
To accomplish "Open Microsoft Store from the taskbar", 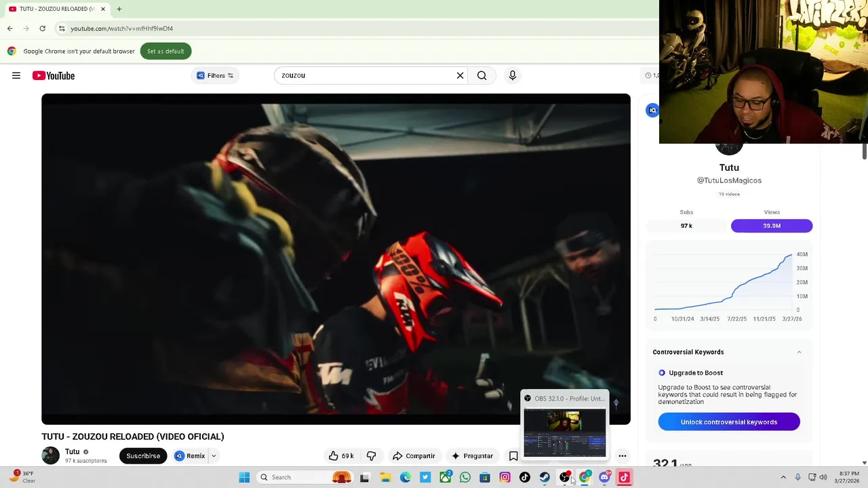I will tap(485, 477).
